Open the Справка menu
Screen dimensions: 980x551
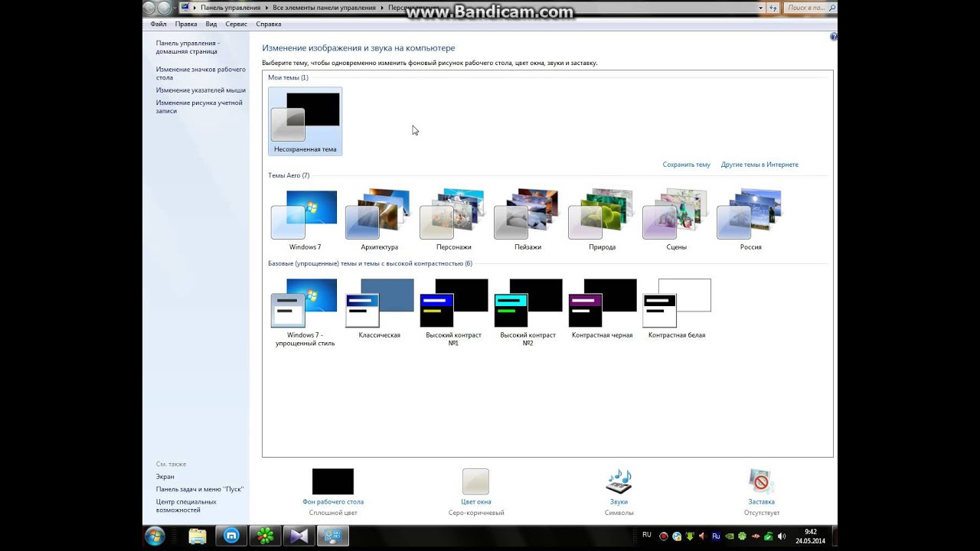(269, 24)
